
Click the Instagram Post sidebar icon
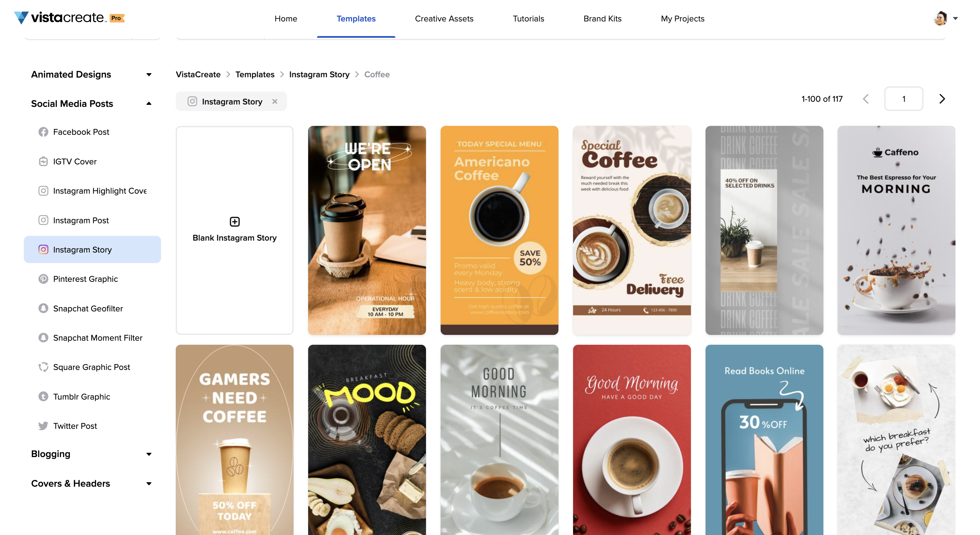tap(43, 220)
